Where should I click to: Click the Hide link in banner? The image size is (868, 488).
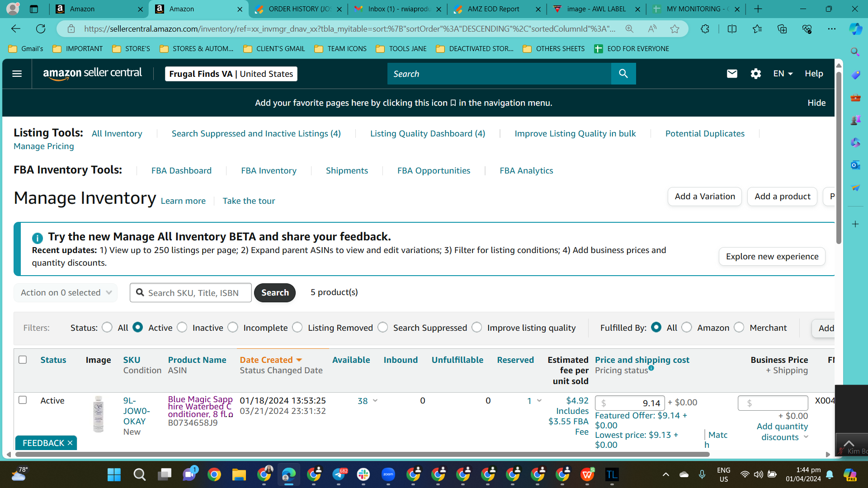pos(816,103)
